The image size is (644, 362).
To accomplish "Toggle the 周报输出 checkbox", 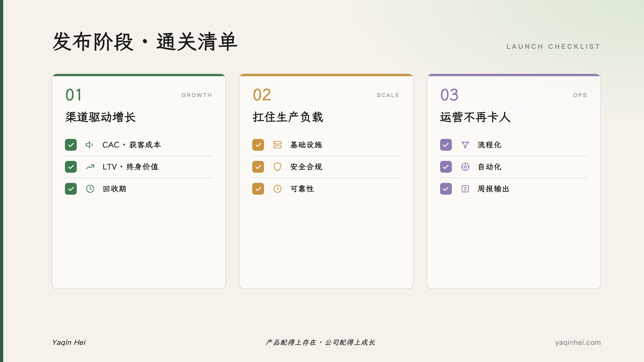I will (x=446, y=189).
